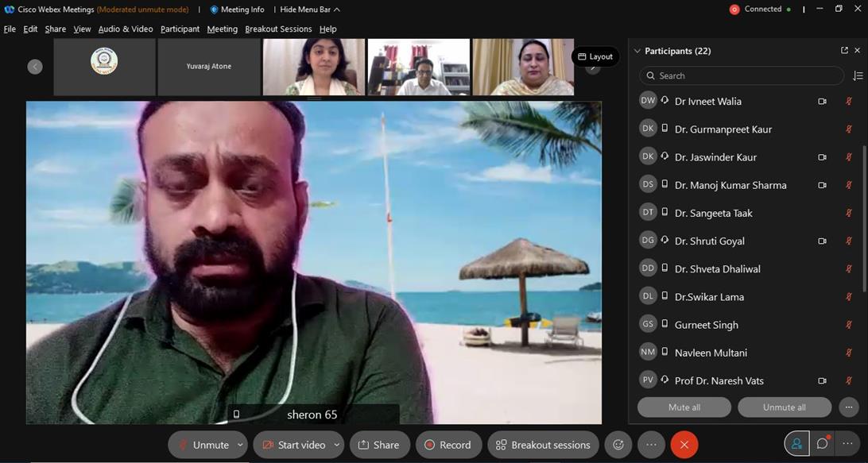Click the red leave meeting button
Viewport: 868px width, 463px height.
point(684,445)
